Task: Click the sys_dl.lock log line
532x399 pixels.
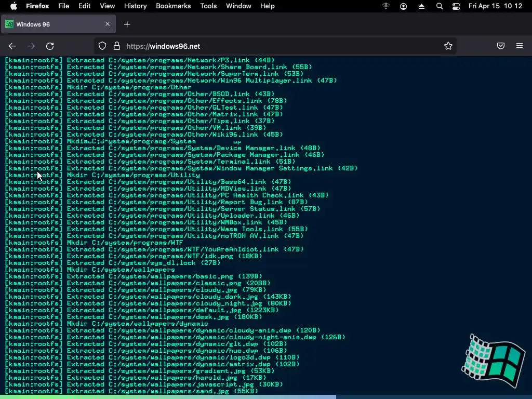Action: point(113,263)
